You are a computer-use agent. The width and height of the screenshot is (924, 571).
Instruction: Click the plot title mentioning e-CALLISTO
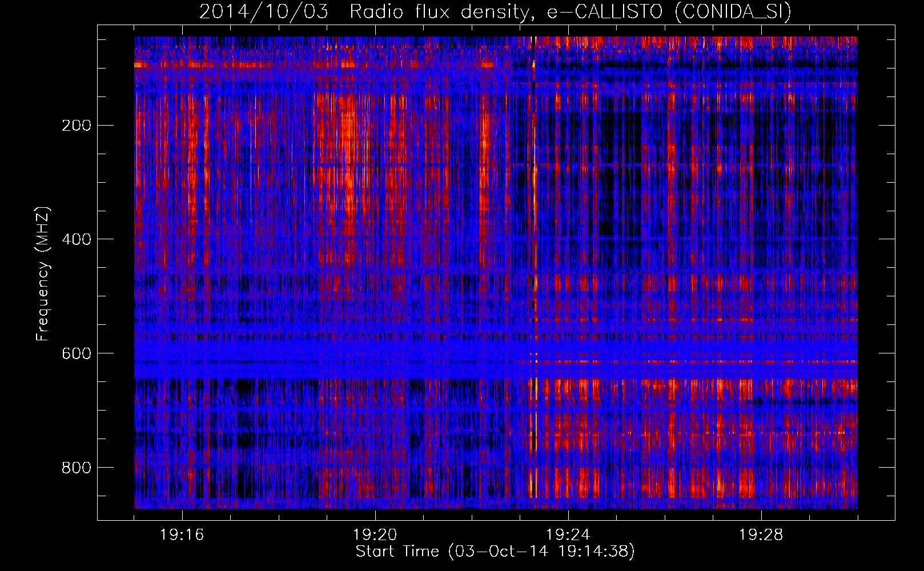[495, 11]
